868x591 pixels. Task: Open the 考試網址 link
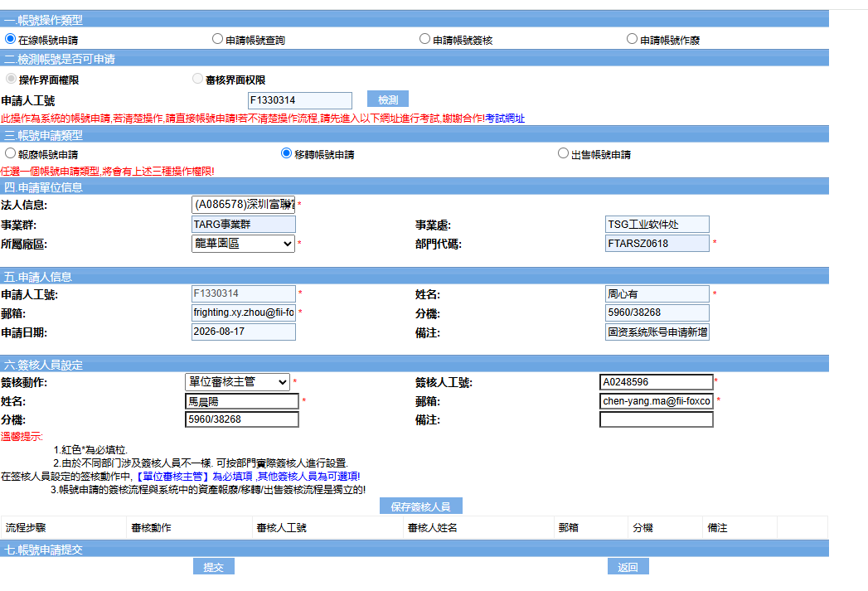tap(505, 119)
